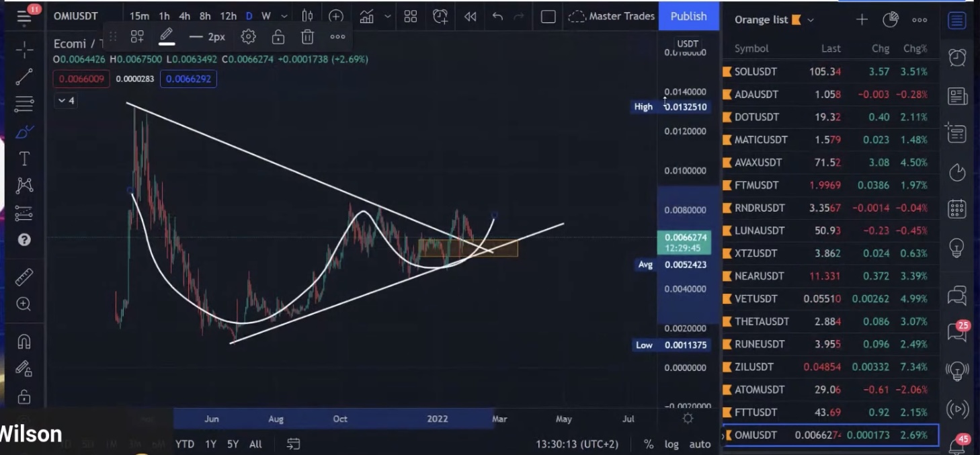Viewport: 980px width, 455px height.
Task: Switch to the 4h timeframe
Action: [184, 16]
